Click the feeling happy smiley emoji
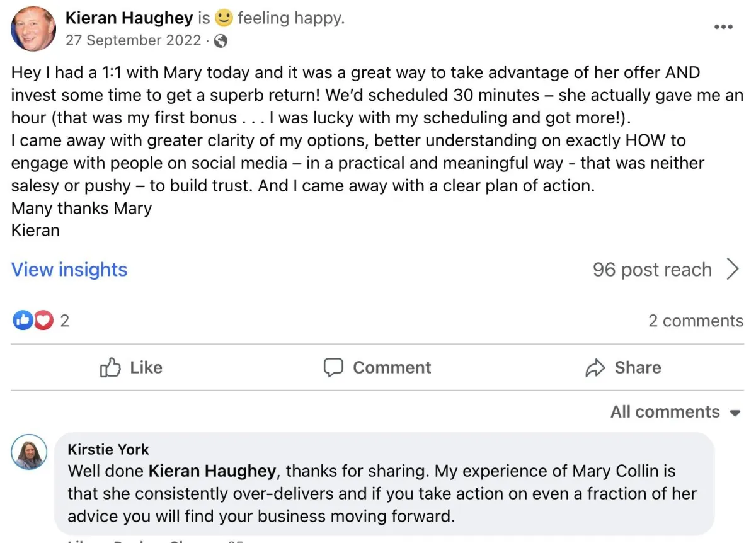Viewport: 756px width, 543px height. (224, 18)
